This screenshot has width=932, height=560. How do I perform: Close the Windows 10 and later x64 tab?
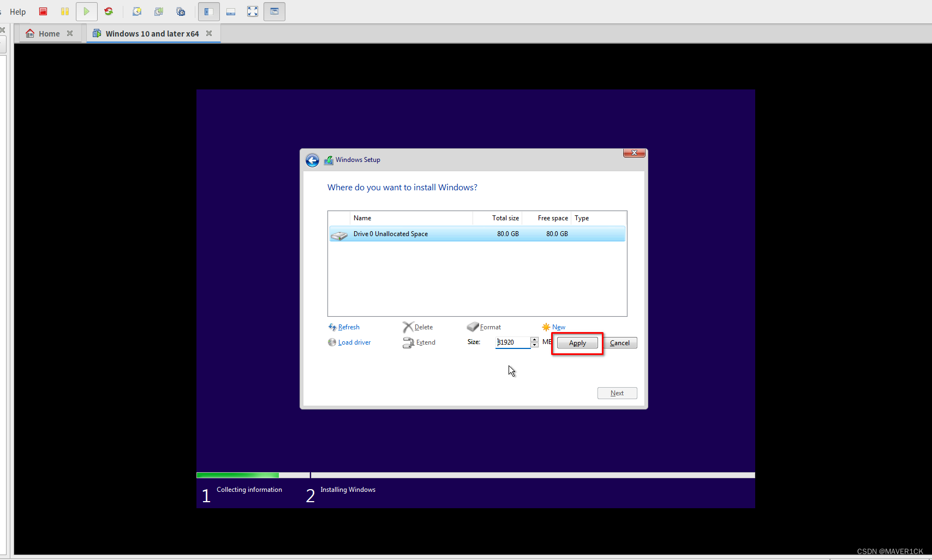(x=209, y=33)
